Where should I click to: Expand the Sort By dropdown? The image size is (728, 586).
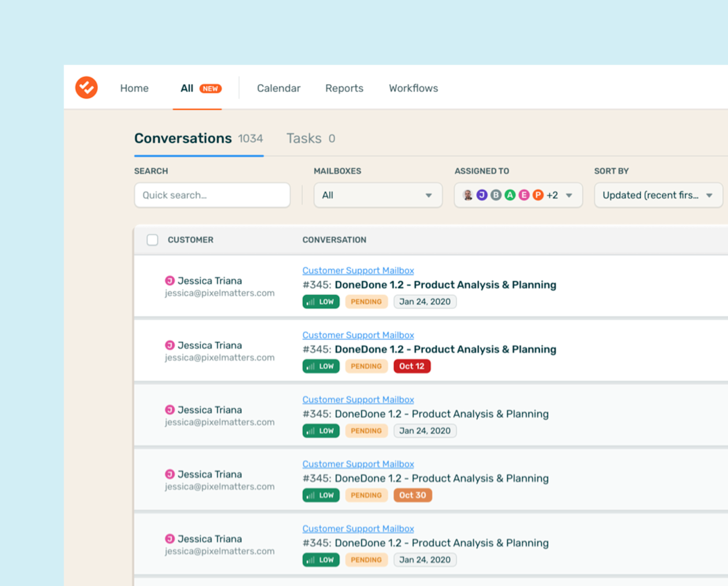click(x=658, y=195)
